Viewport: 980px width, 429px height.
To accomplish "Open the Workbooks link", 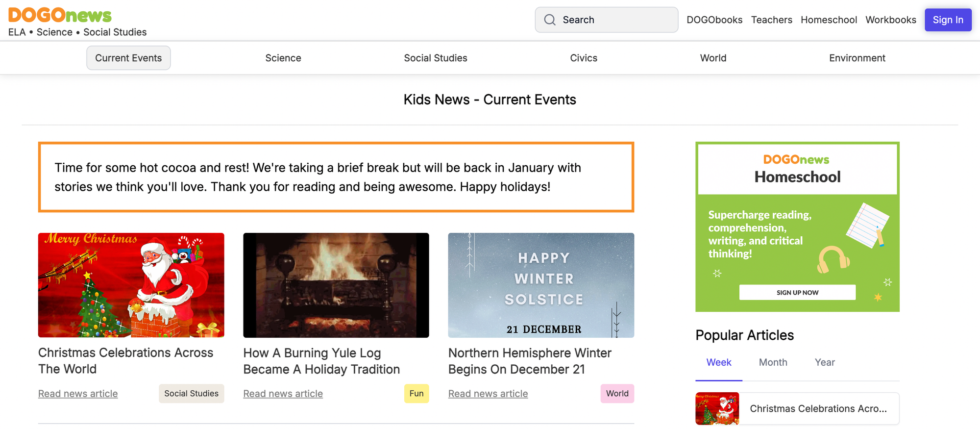I will click(890, 20).
